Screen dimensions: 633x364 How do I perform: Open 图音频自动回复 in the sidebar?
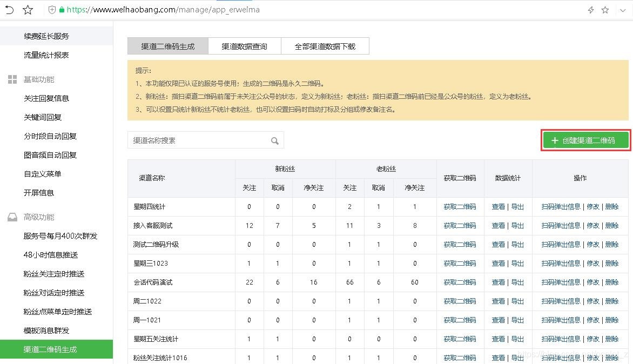coord(50,155)
